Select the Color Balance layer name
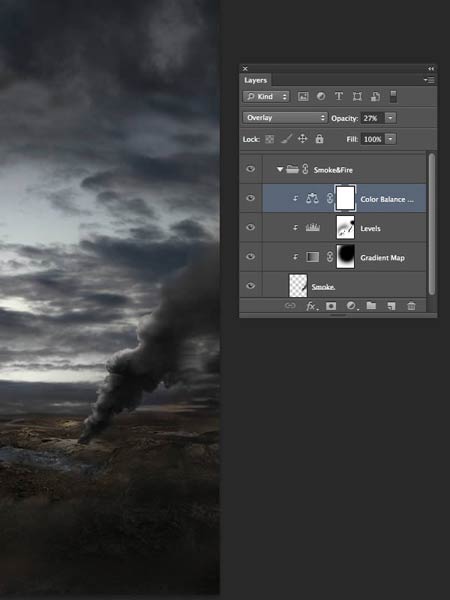Image resolution: width=450 pixels, height=600 pixels. (x=387, y=199)
